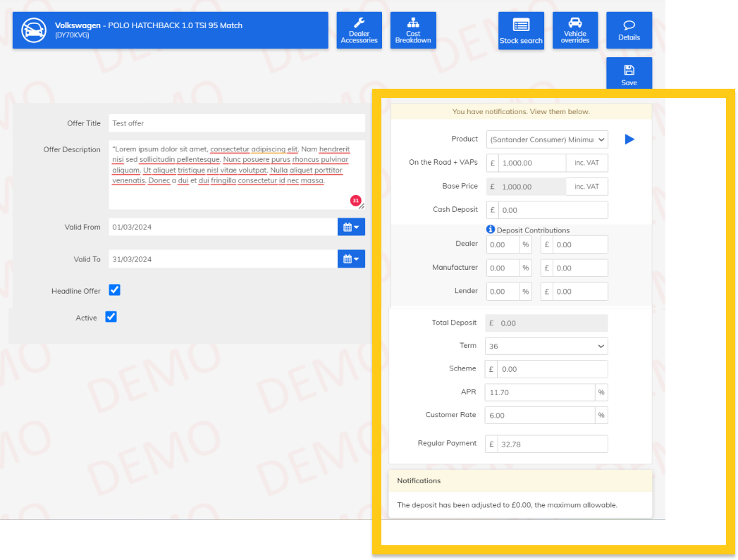The image size is (738, 560).
Task: Open the Valid From calendar picker
Action: point(351,227)
